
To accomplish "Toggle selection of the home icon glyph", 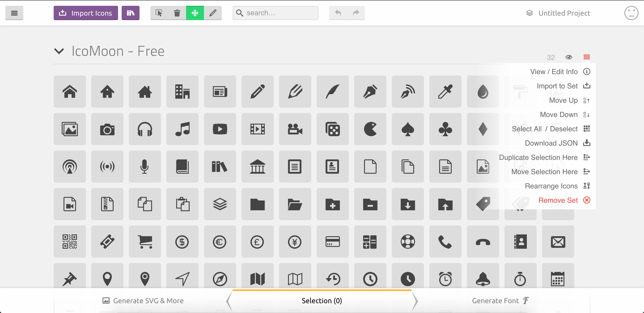I will [x=70, y=91].
